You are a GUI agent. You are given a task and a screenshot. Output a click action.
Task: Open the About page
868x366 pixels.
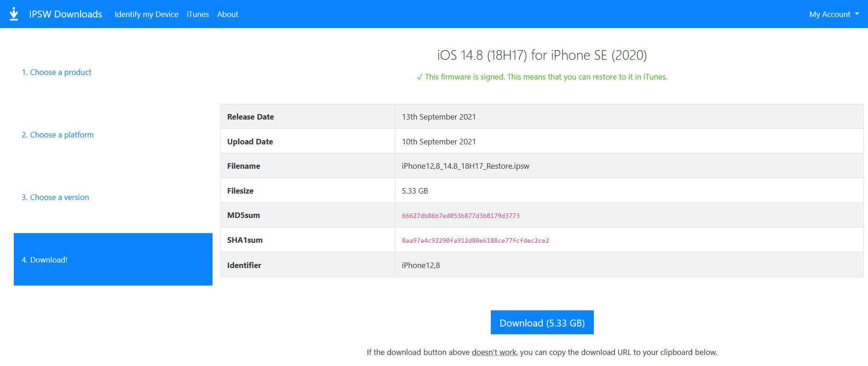point(227,14)
